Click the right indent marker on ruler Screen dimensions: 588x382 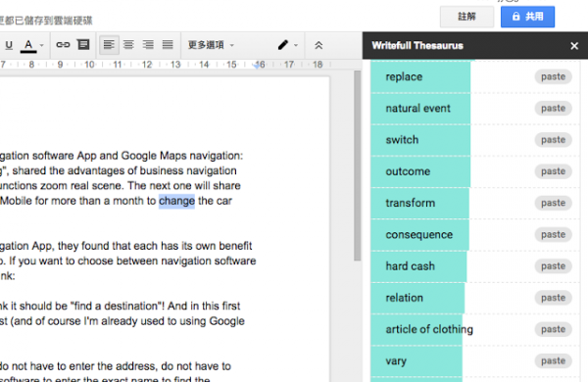click(257, 66)
